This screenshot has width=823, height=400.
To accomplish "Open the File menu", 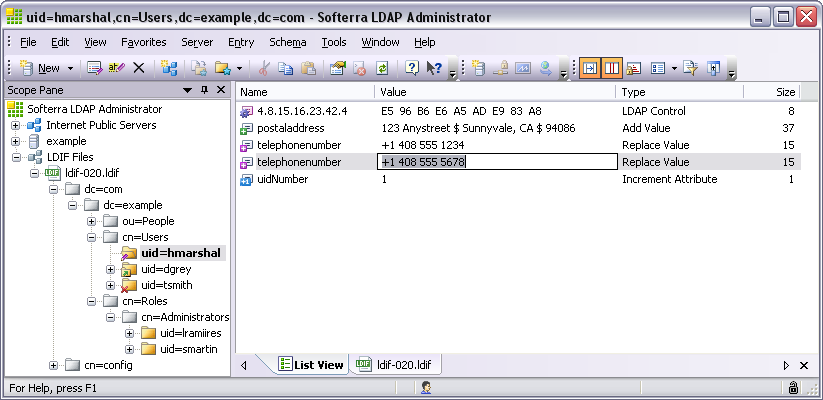I will (28, 42).
